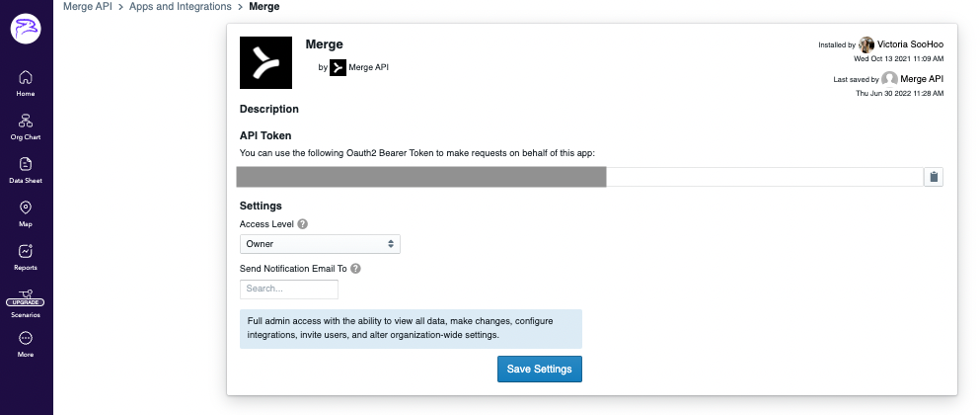The width and height of the screenshot is (980, 415).
Task: Click the Merge API author link
Action: click(x=368, y=67)
